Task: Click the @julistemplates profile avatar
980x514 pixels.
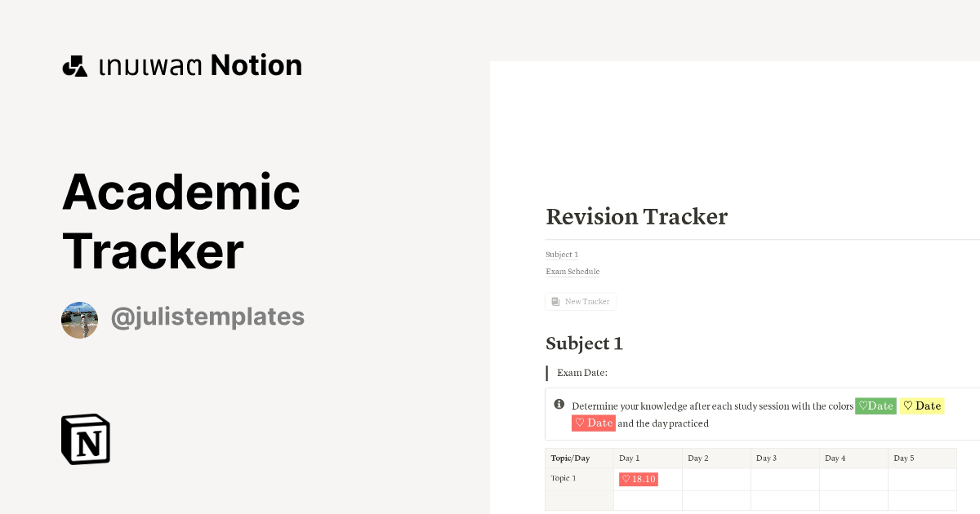Action: point(79,320)
